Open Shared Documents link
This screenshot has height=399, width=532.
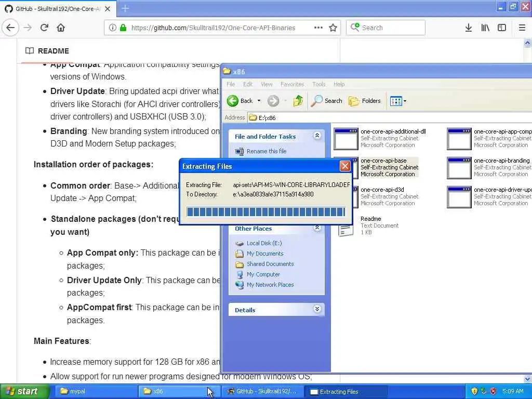point(270,264)
